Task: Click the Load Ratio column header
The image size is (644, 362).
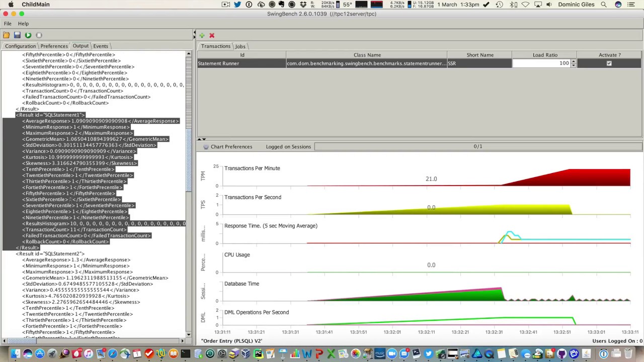Action: coord(544,55)
